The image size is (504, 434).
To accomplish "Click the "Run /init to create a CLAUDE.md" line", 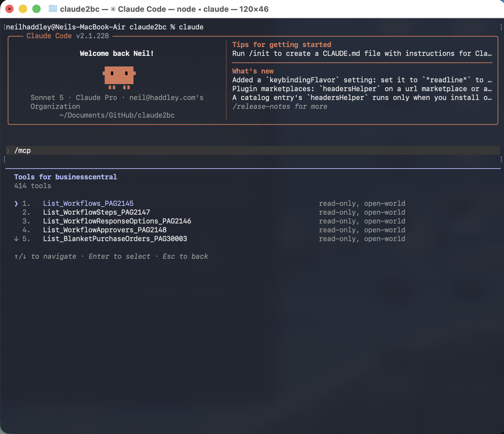I will pyautogui.click(x=362, y=54).
